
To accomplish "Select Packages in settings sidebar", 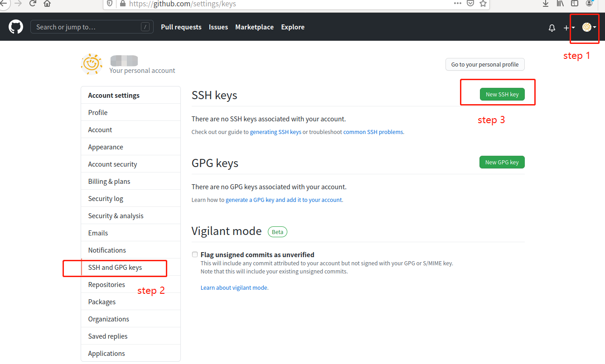I will (131, 302).
